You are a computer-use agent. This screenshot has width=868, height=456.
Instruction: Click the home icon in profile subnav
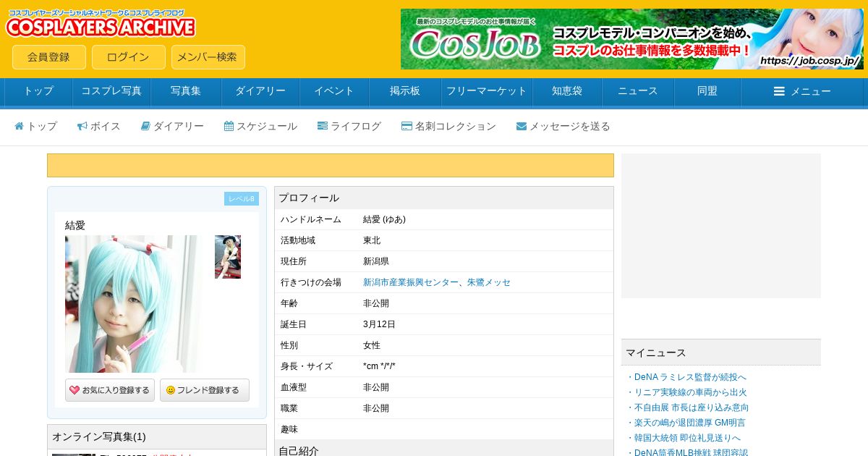(x=20, y=126)
